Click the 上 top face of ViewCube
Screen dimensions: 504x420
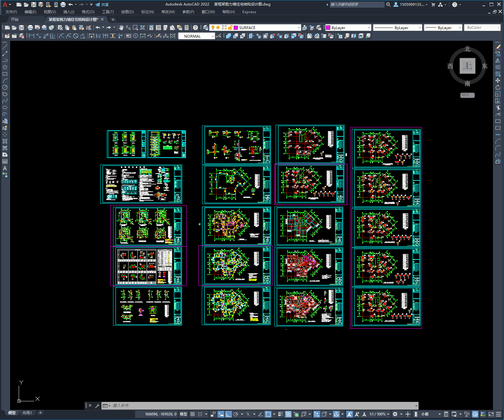pyautogui.click(x=468, y=66)
